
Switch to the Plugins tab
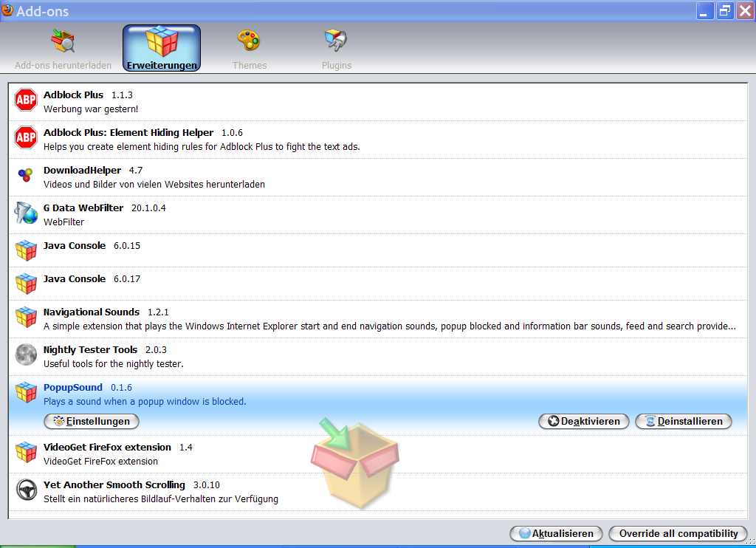[x=336, y=49]
